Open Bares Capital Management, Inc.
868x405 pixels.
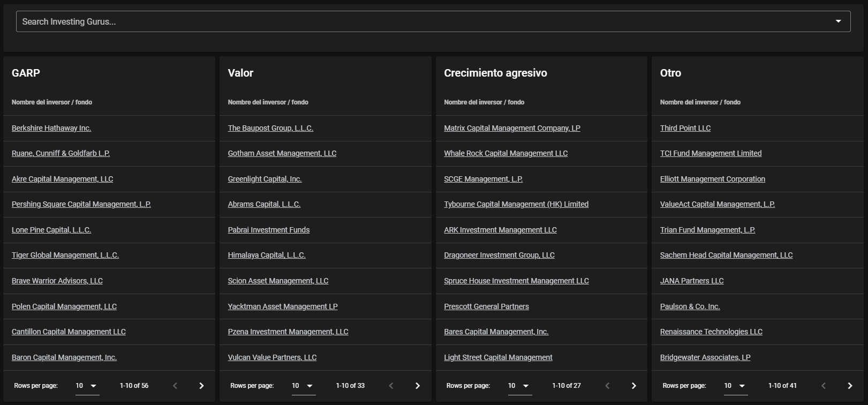click(x=496, y=332)
